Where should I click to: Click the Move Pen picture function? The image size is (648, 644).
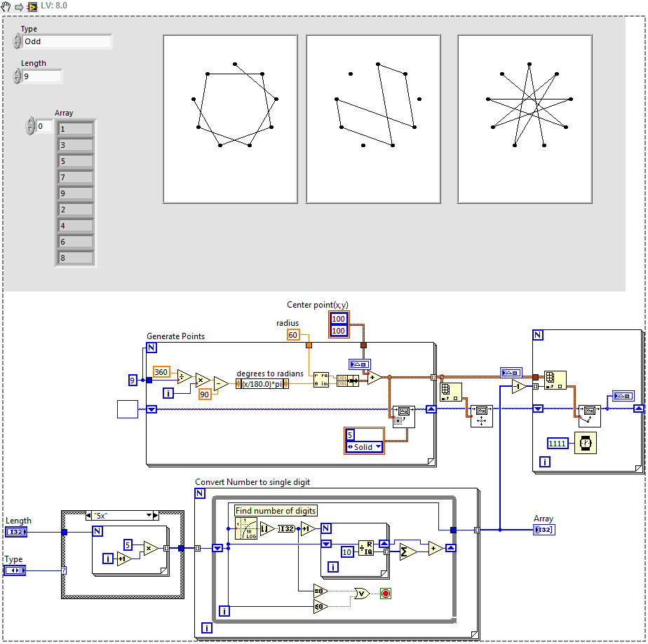click(482, 416)
